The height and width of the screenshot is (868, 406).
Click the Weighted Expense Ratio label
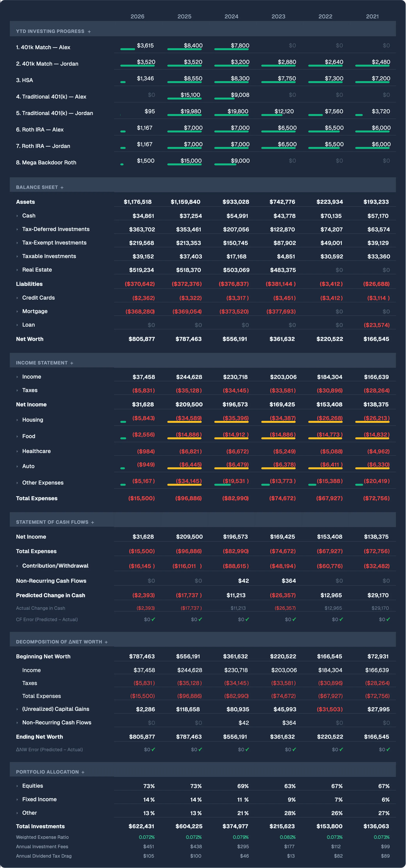coord(43,837)
